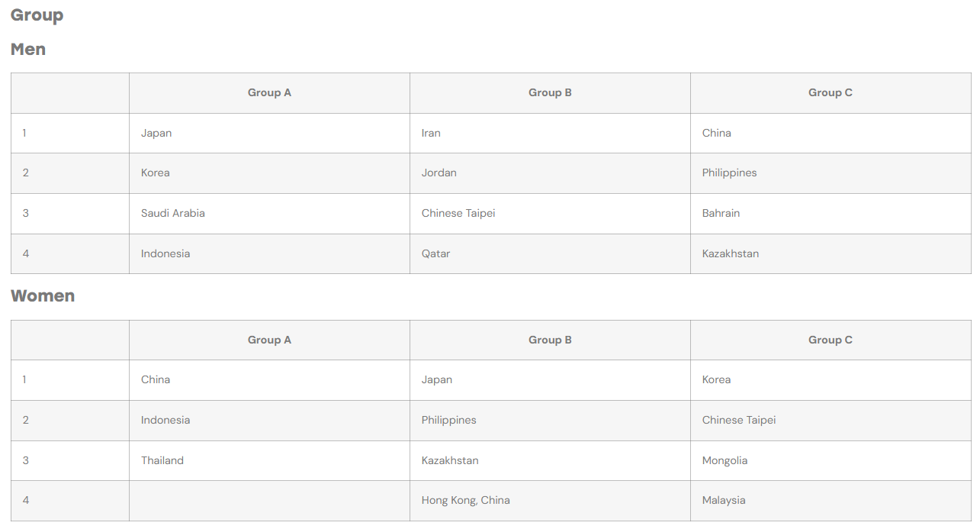Click the Philippines cell in Men Group C
The image size is (980, 529).
(x=831, y=173)
